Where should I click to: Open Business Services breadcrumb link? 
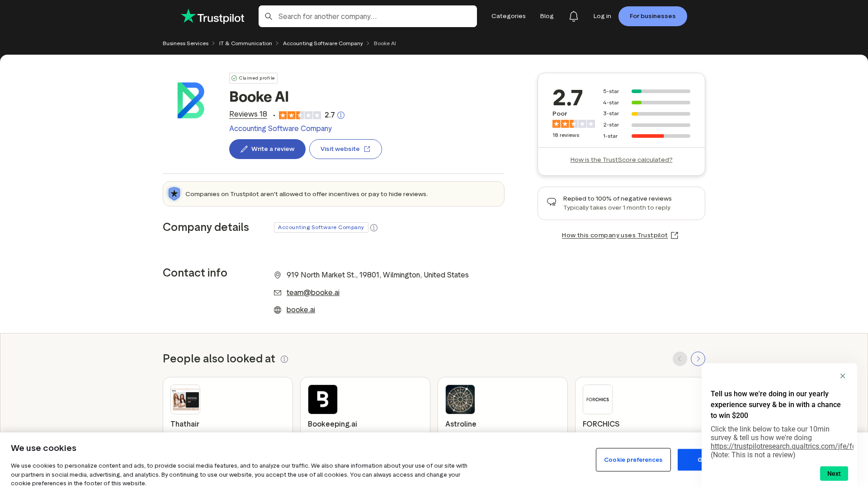[185, 43]
